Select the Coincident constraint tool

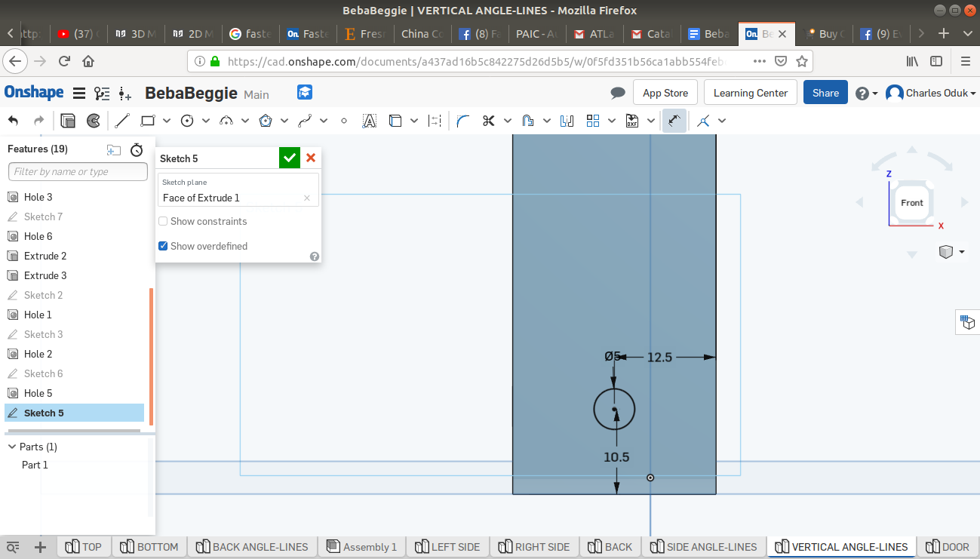pos(703,121)
